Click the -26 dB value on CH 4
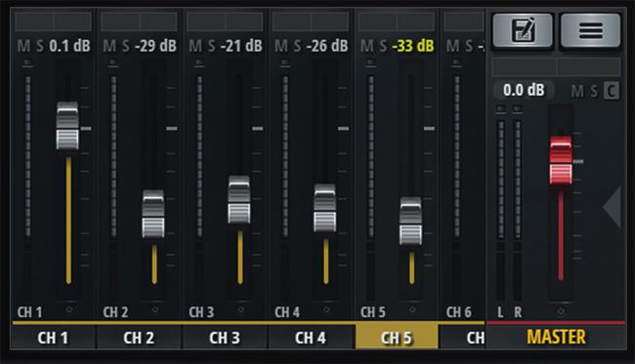Viewport: 635px width, 364px height. tap(327, 46)
